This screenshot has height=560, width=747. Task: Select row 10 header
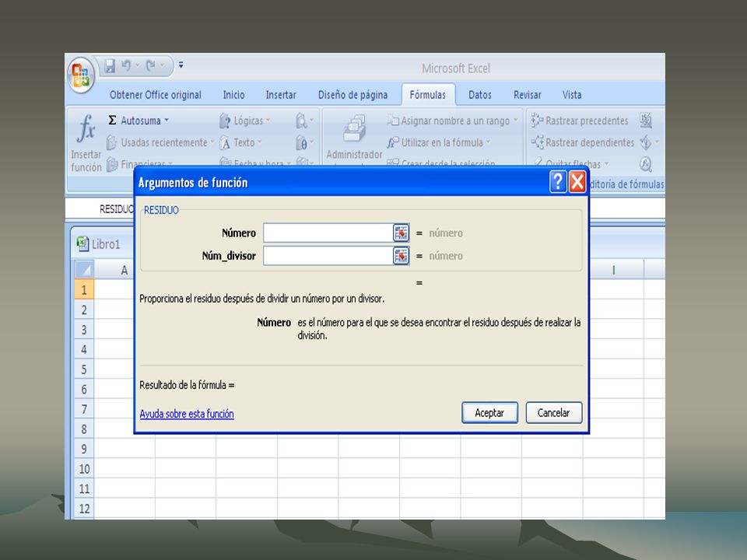pos(84,468)
